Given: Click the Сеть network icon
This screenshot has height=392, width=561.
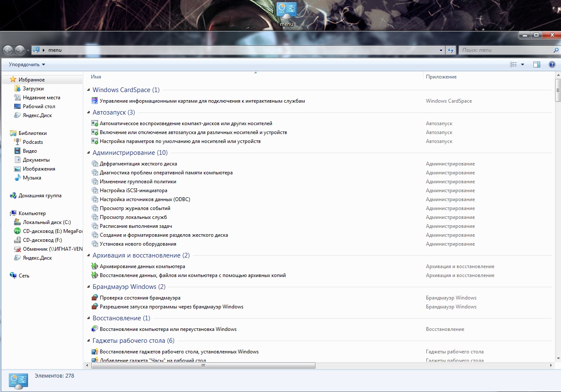Looking at the screenshot, I should point(13,276).
